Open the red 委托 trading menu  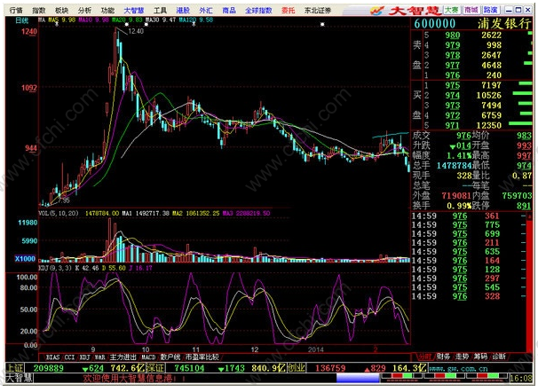[x=289, y=11]
